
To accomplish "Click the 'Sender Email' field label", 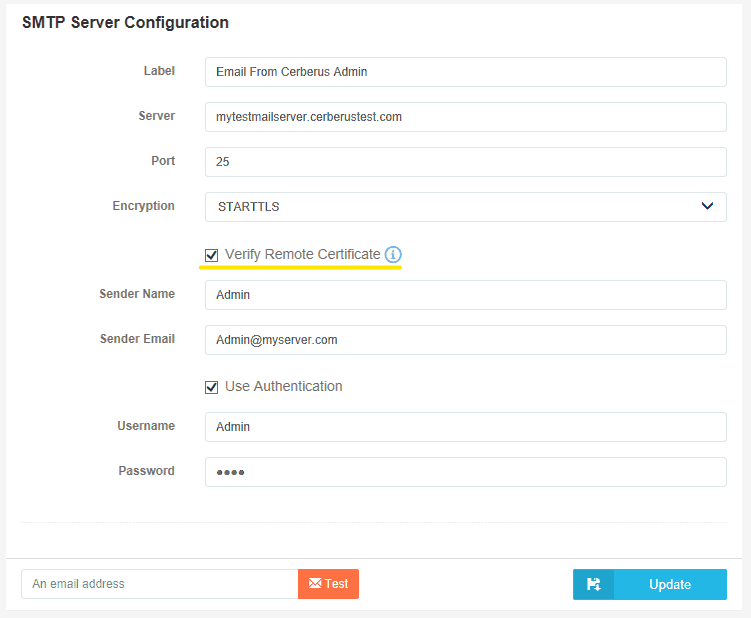I will tap(137, 339).
